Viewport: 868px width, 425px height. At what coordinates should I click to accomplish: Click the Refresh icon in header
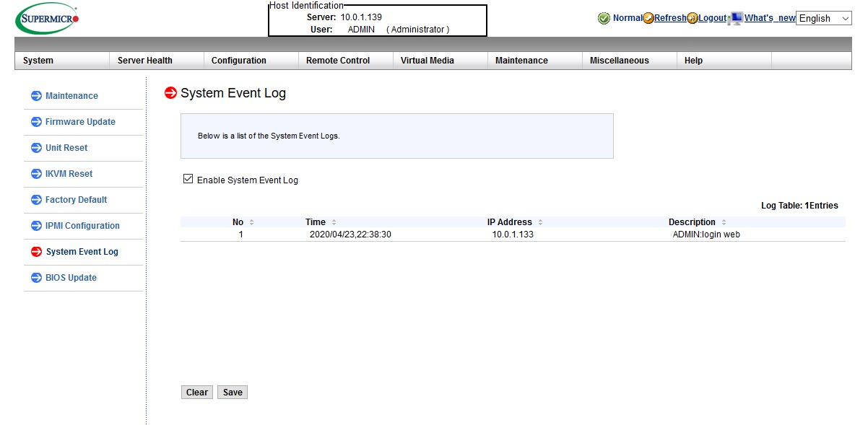(x=648, y=18)
